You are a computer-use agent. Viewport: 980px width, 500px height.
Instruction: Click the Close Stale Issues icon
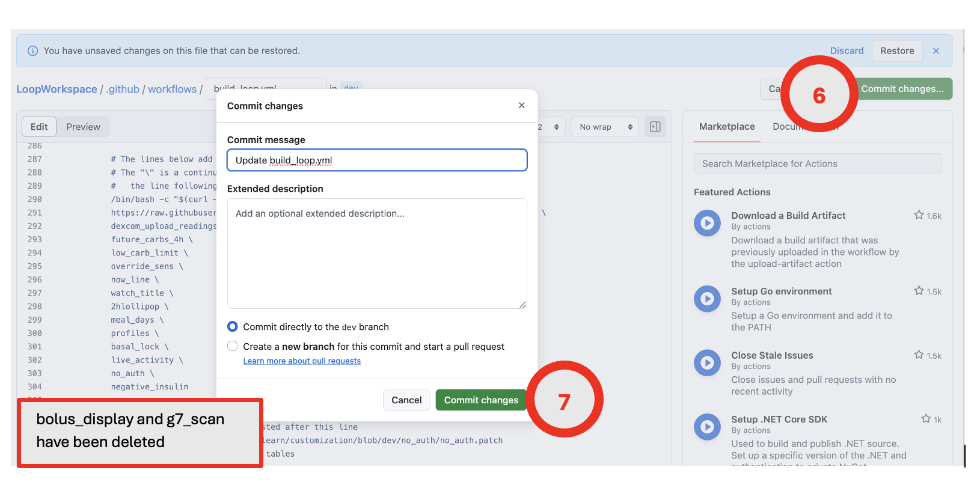[707, 363]
